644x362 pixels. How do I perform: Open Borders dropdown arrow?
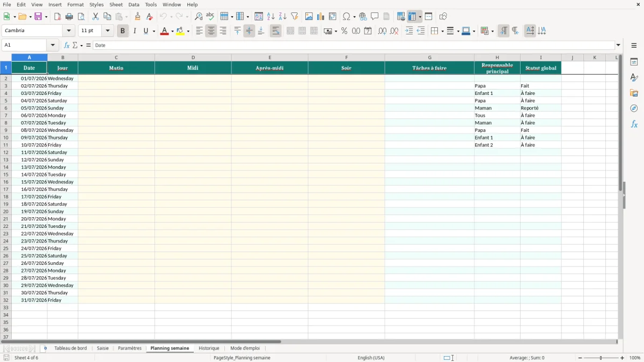click(442, 31)
